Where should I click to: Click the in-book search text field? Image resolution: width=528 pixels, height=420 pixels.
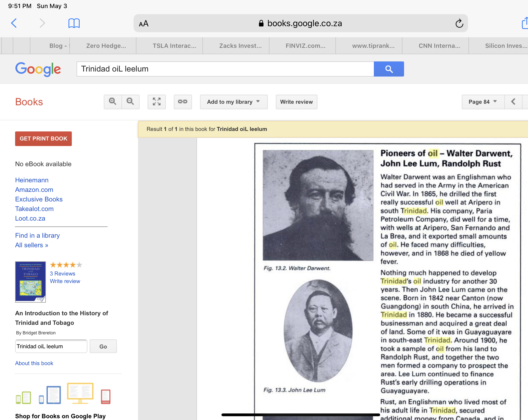pyautogui.click(x=51, y=346)
